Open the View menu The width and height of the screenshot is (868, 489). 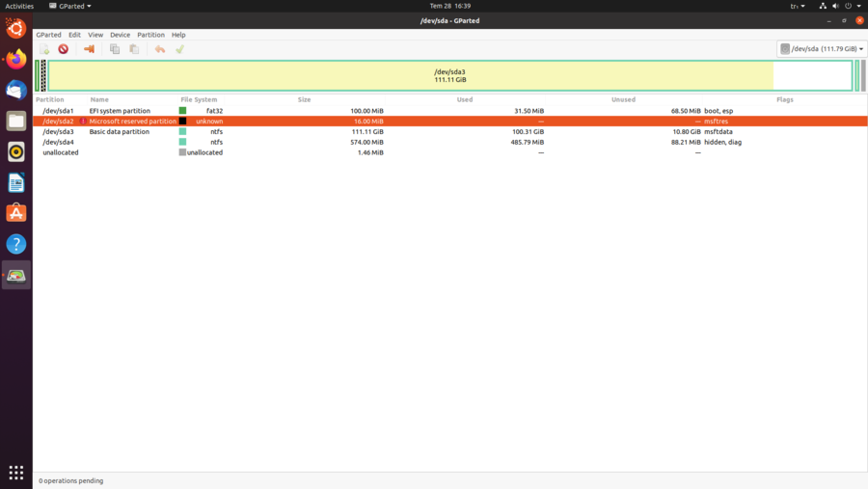(x=95, y=35)
